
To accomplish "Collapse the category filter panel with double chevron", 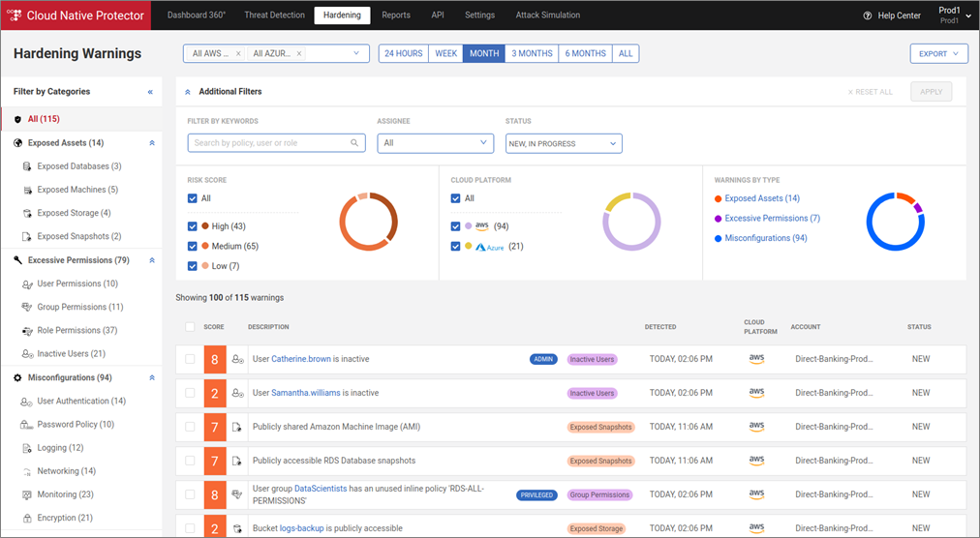I will coord(150,92).
